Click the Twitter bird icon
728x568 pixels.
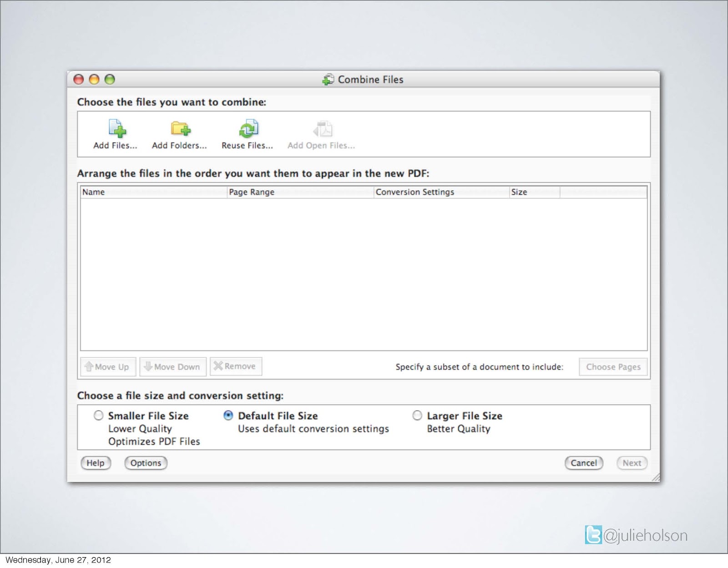coord(593,535)
